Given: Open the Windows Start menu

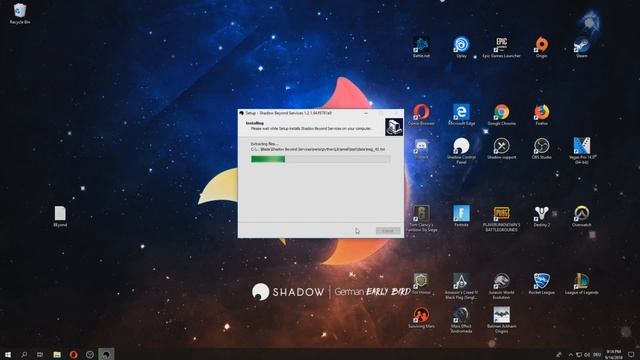Looking at the screenshot, I should [8, 354].
